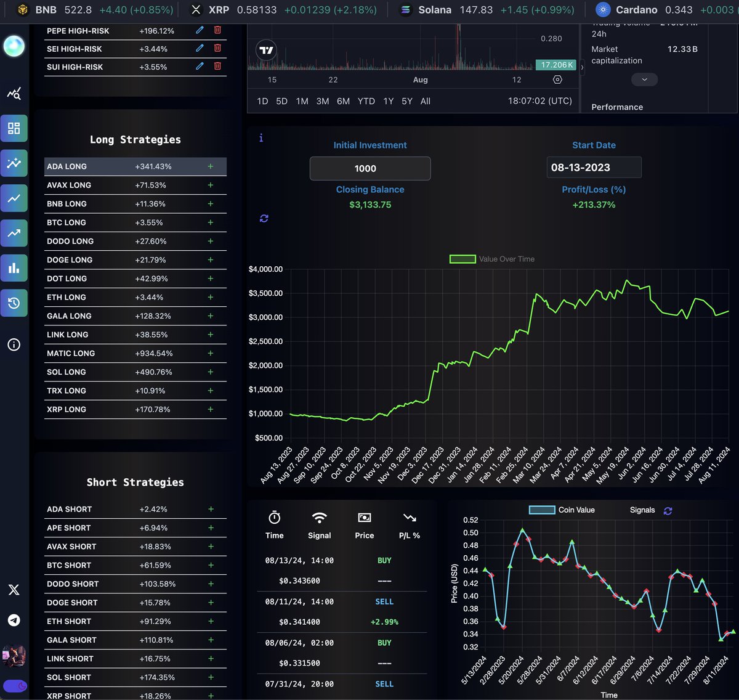Screen dimensions: 739x700
Task: Open the Telegram link in sidebar
Action: (14, 621)
